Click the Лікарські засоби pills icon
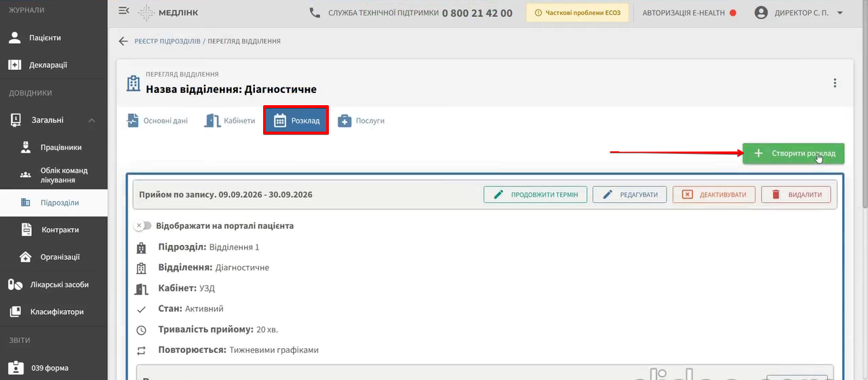Image resolution: width=868 pixels, height=380 pixels. click(15, 284)
